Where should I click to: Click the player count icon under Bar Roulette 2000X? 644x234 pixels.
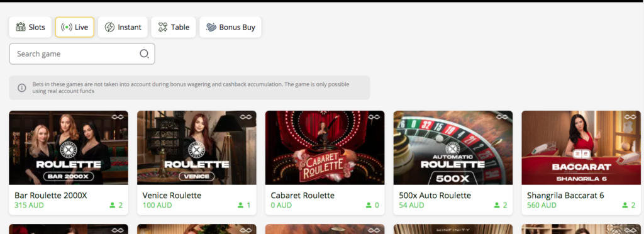coord(113,205)
